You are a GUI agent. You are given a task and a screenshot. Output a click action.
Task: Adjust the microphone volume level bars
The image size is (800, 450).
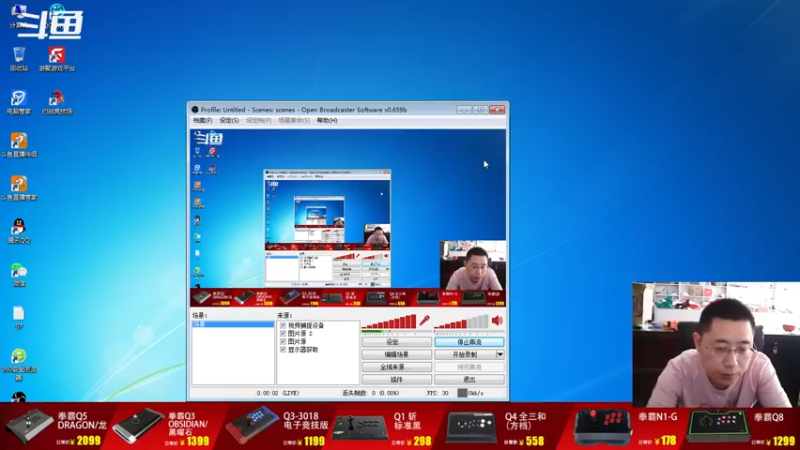coord(389,321)
